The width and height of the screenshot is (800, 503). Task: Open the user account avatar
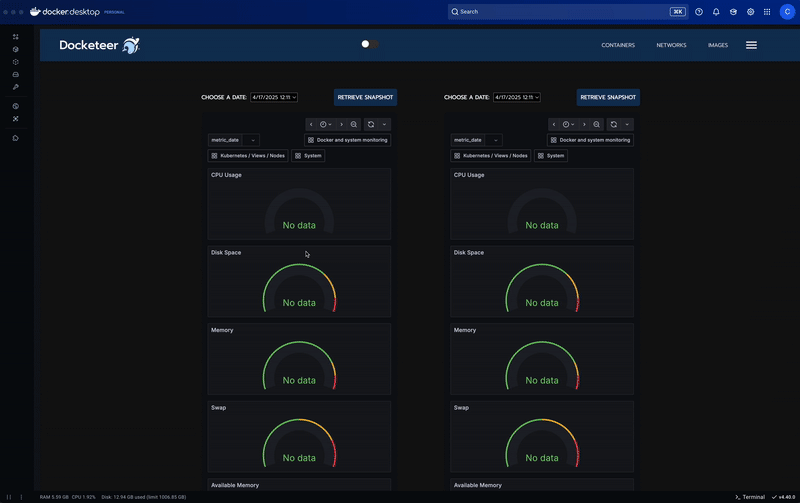(x=787, y=12)
